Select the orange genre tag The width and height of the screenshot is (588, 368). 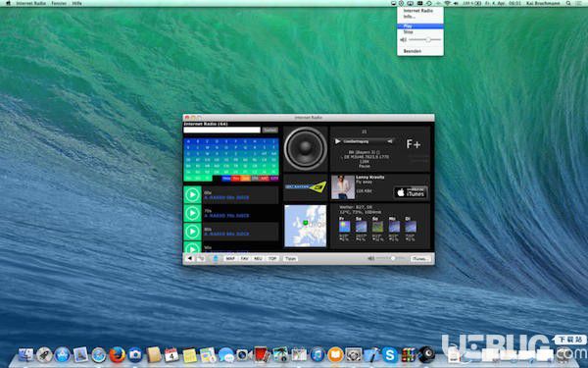click(x=245, y=179)
